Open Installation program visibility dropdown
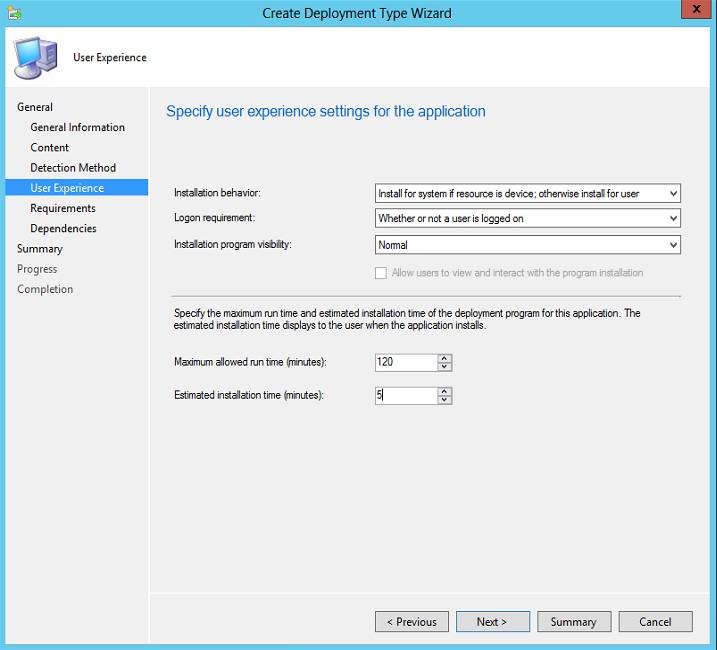Image resolution: width=717 pixels, height=650 pixels. click(527, 245)
